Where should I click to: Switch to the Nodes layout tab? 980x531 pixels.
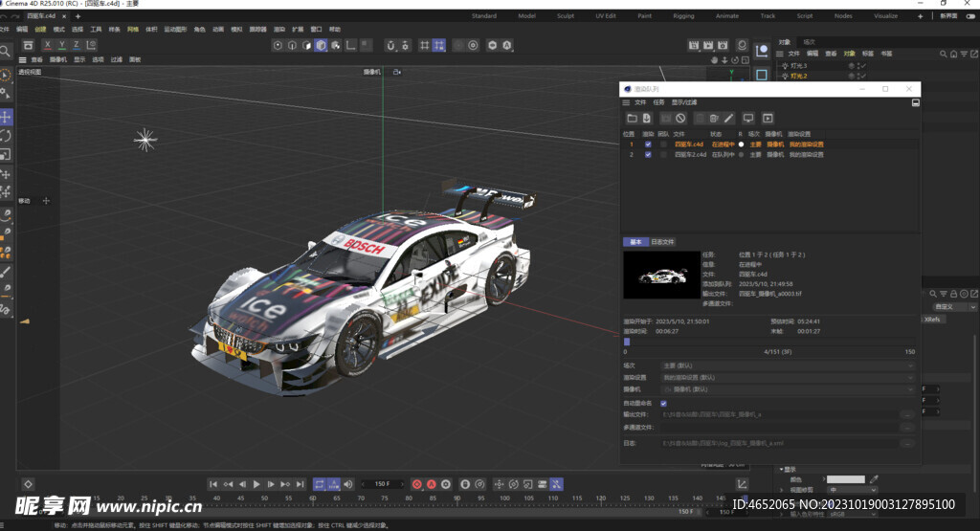point(843,16)
